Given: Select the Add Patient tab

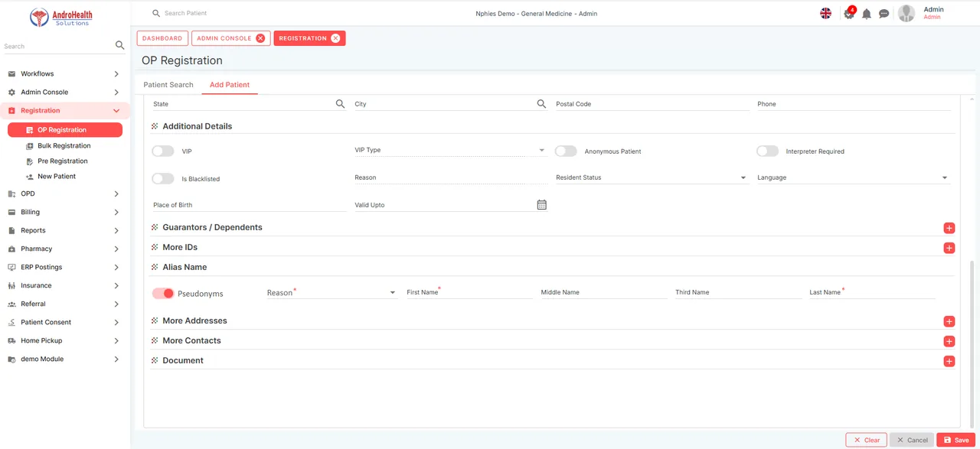Looking at the screenshot, I should [x=230, y=85].
